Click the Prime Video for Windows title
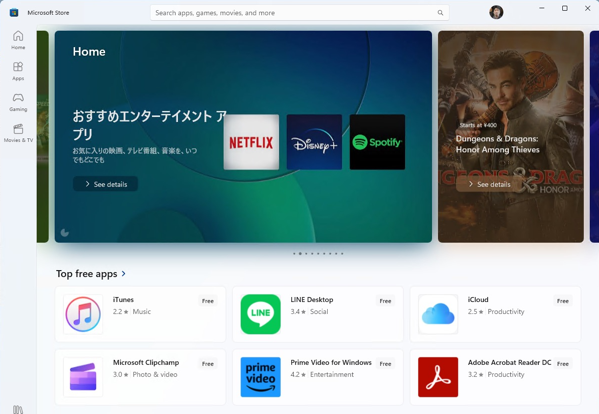Screen dimensions: 599x414 (331, 362)
